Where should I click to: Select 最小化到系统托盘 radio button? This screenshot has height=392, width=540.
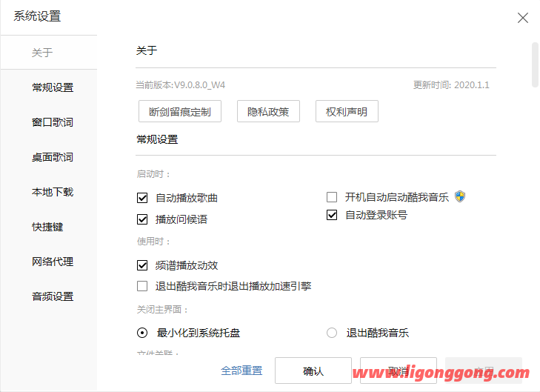tap(142, 333)
